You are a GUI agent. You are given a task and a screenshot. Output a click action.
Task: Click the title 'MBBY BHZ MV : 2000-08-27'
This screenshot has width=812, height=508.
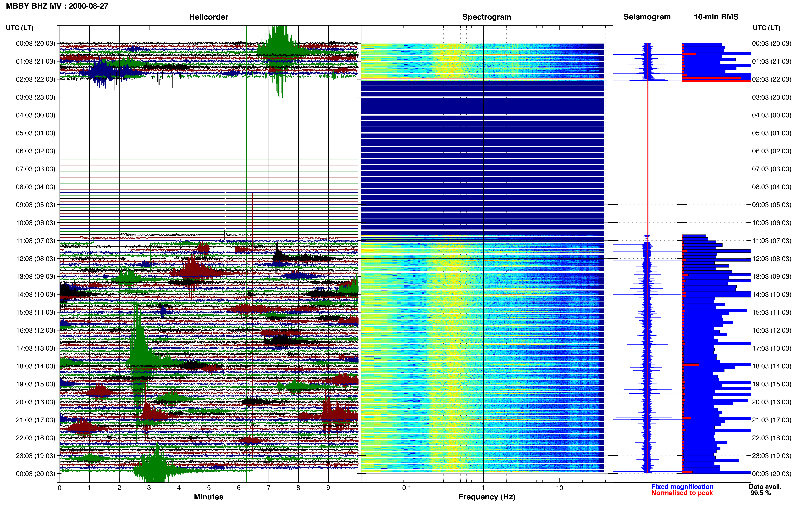[57, 6]
